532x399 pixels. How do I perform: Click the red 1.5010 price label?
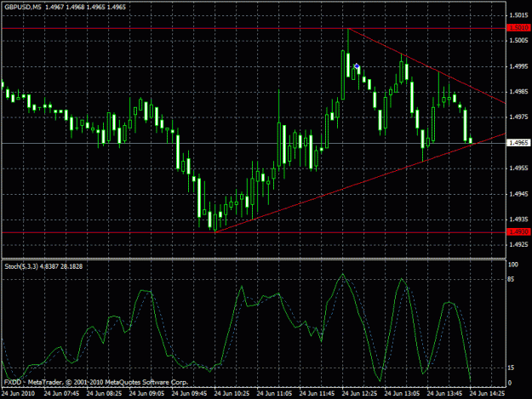tap(518, 28)
